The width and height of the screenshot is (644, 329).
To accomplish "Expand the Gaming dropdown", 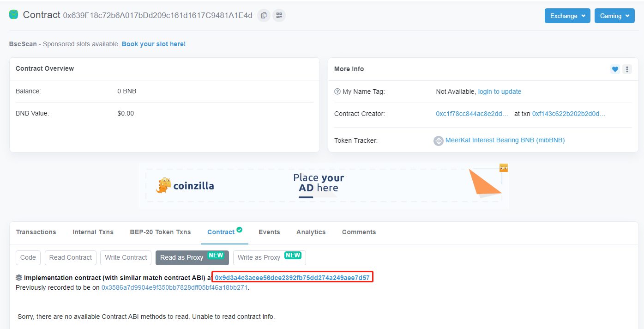I will (614, 16).
